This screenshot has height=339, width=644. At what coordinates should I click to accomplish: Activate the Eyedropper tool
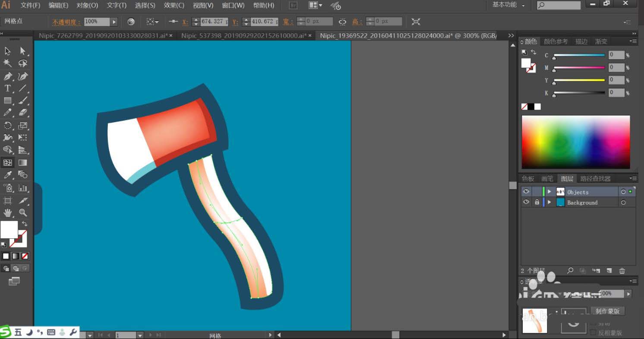pos(8,175)
